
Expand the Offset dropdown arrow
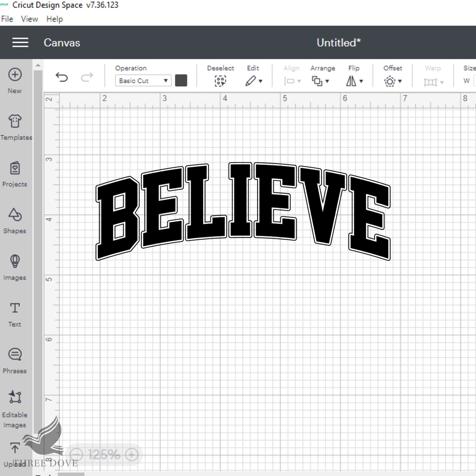coord(400,81)
